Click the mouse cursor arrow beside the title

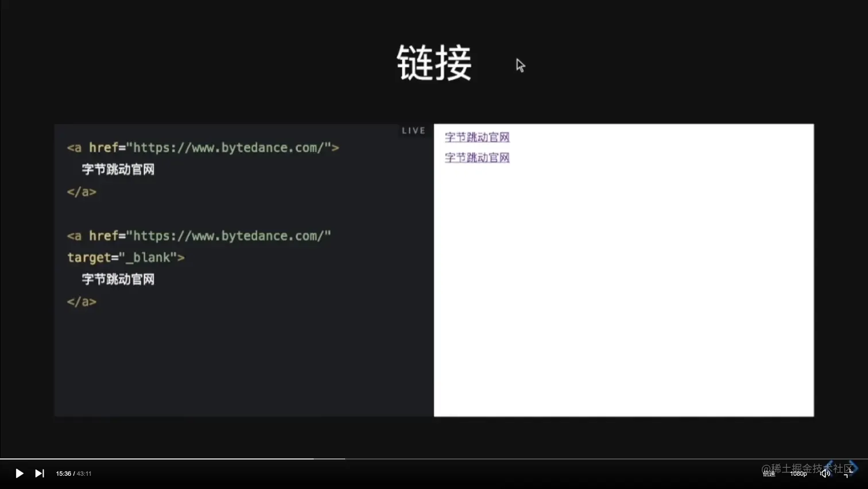point(520,66)
